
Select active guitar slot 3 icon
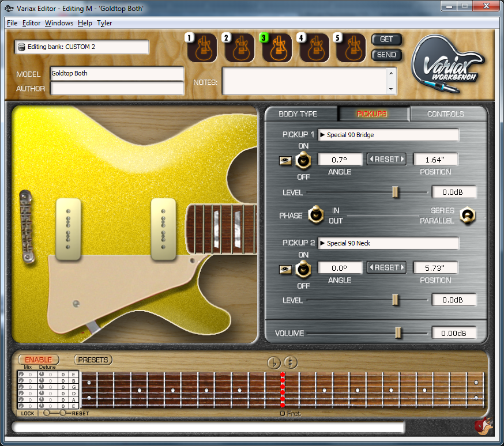pos(277,48)
